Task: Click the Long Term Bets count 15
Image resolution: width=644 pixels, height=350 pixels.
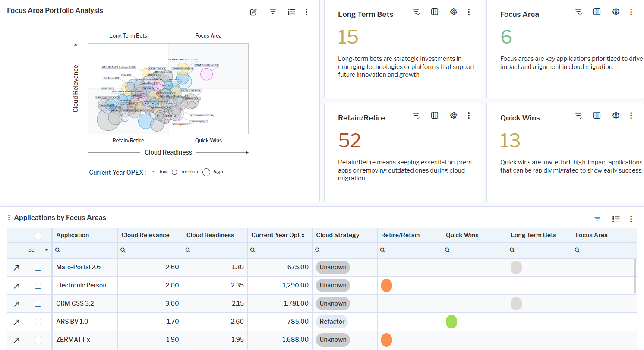Action: 348,37
